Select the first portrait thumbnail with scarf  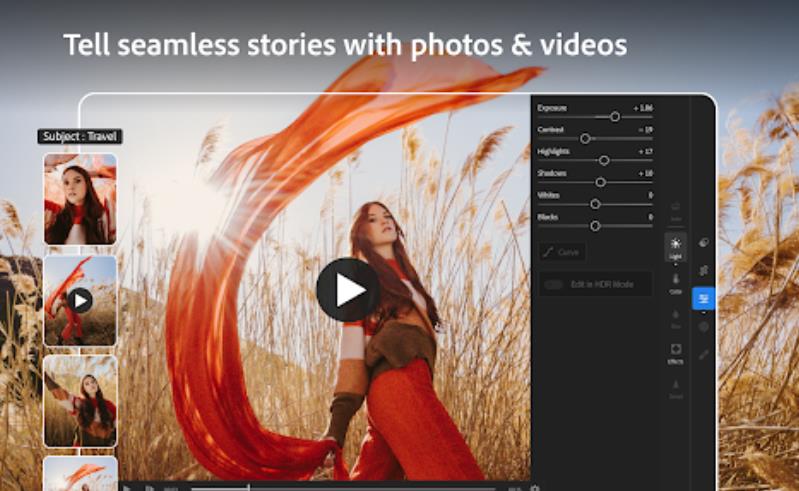click(80, 199)
